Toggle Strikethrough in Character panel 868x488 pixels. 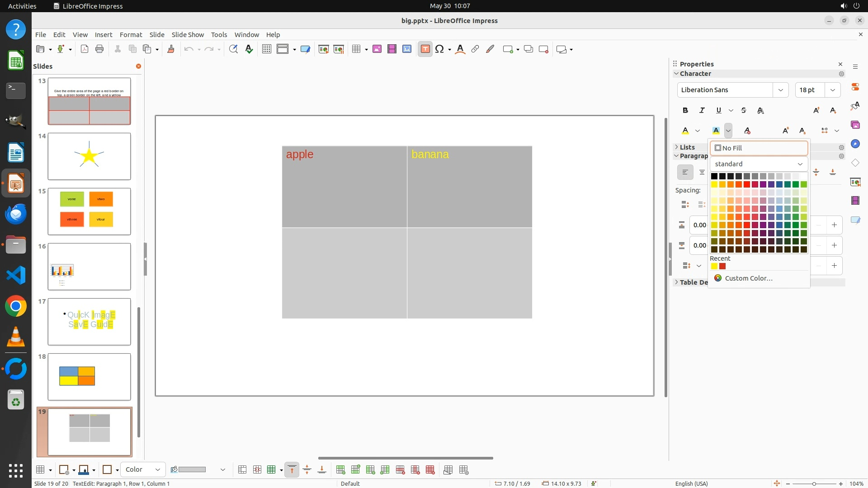[x=744, y=110]
